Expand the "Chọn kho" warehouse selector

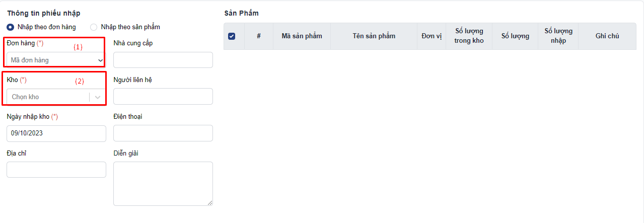point(56,97)
